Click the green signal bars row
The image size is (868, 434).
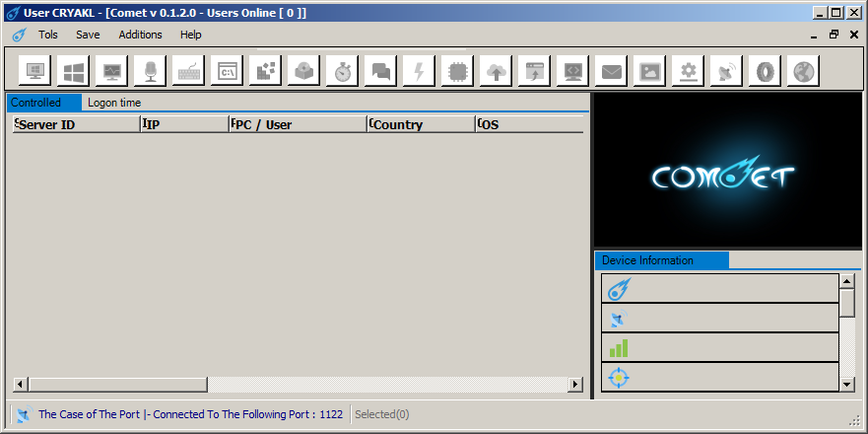pos(719,348)
